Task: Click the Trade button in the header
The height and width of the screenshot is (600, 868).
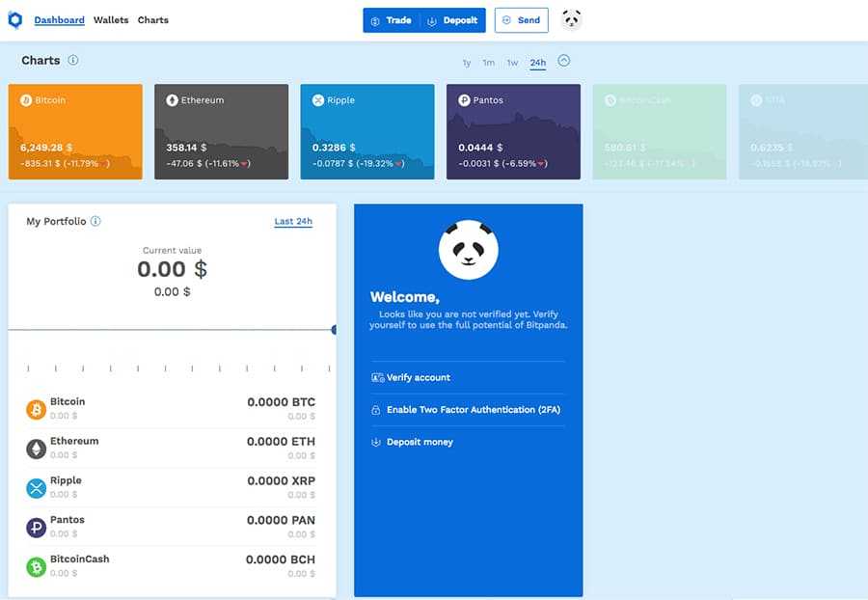Action: click(392, 19)
